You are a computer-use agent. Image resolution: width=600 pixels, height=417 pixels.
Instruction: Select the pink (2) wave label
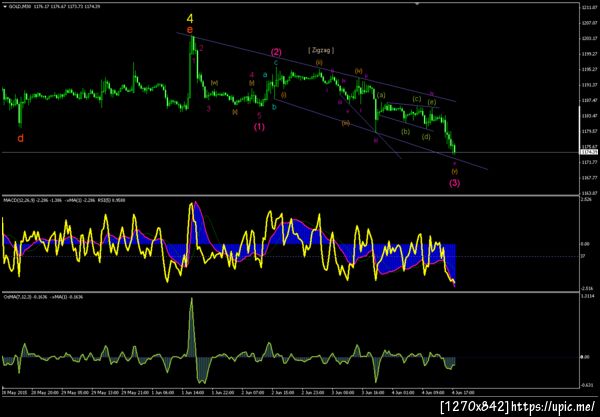[276, 52]
